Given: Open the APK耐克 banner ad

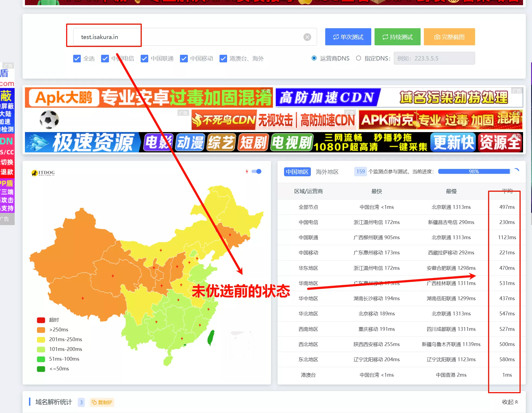Looking at the screenshot, I should 441,120.
